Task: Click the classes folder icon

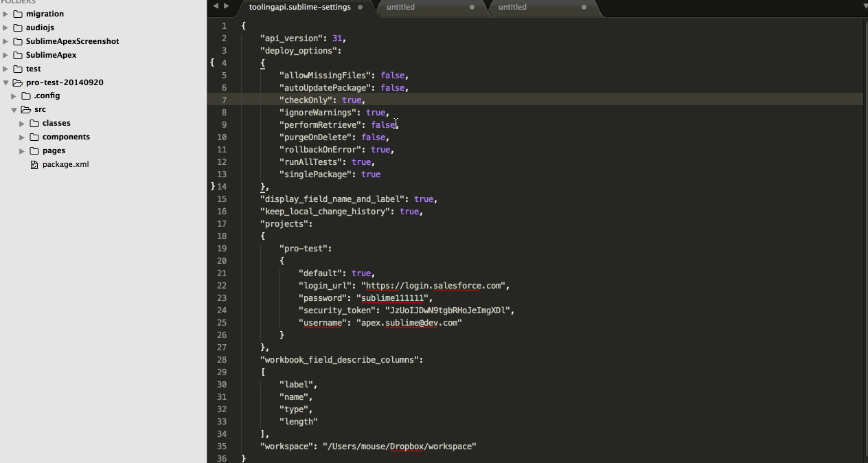Action: tap(34, 123)
